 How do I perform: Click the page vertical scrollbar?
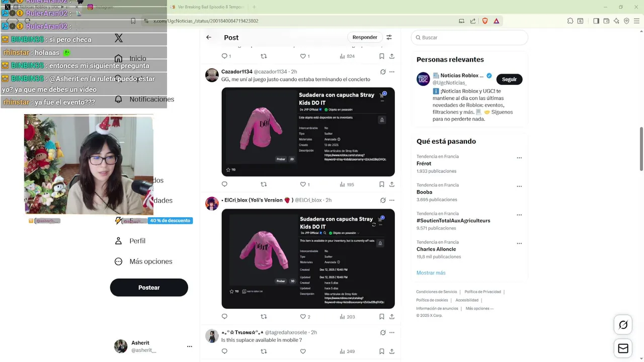point(641,148)
